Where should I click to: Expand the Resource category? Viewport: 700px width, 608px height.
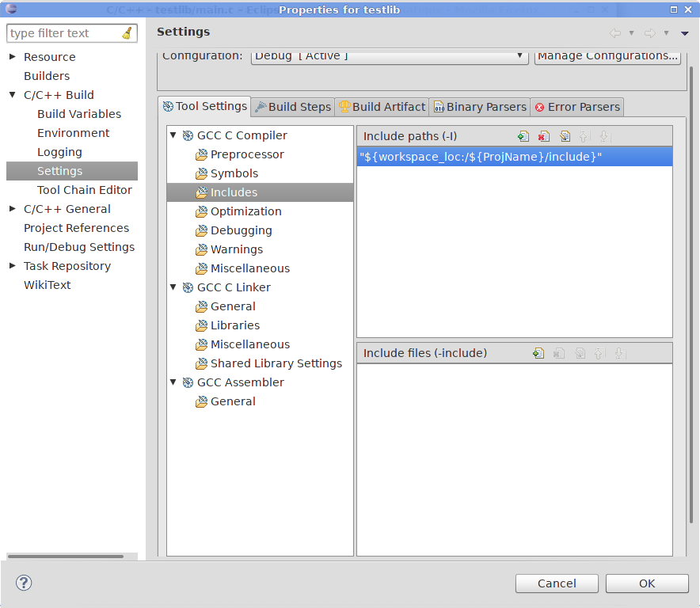pyautogui.click(x=13, y=57)
